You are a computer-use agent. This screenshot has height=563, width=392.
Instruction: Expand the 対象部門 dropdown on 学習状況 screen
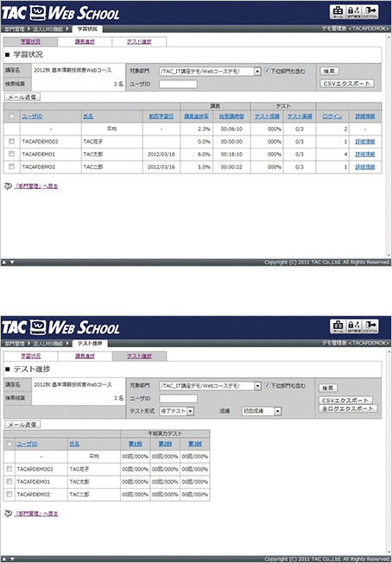[257, 71]
